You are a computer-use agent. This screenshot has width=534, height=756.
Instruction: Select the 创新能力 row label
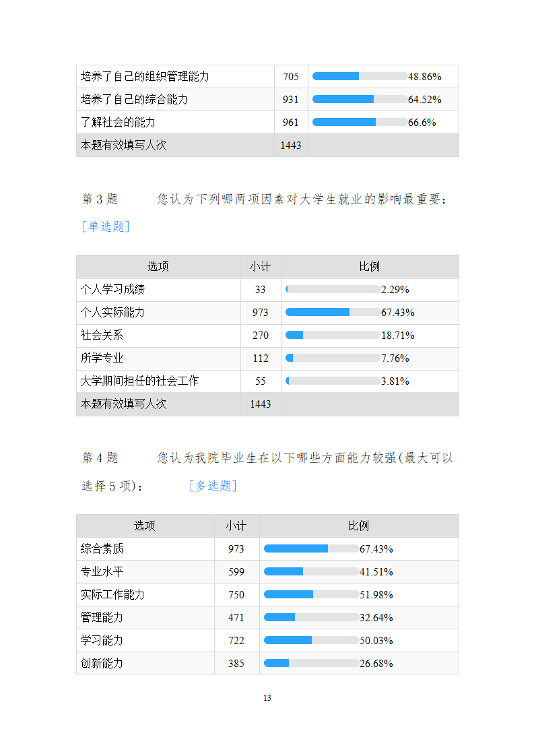click(102, 663)
